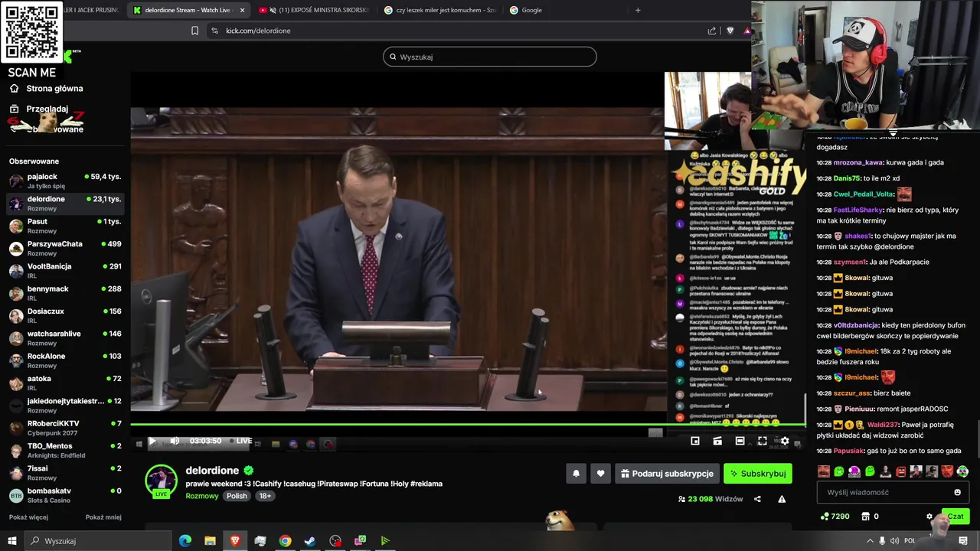Click Windows taskbar search box Wyszukaj
Image resolution: width=980 pixels, height=551 pixels.
pyautogui.click(x=98, y=541)
